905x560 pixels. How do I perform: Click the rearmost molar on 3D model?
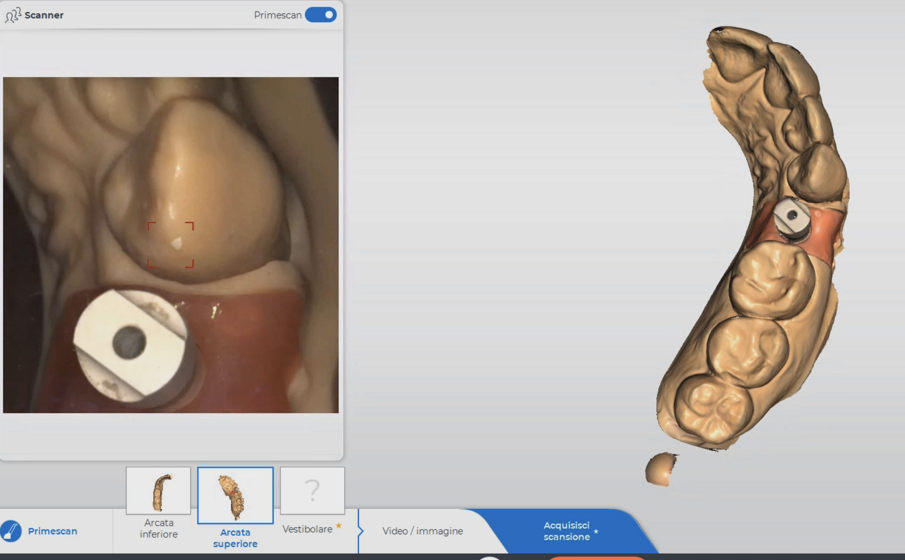tap(713, 407)
